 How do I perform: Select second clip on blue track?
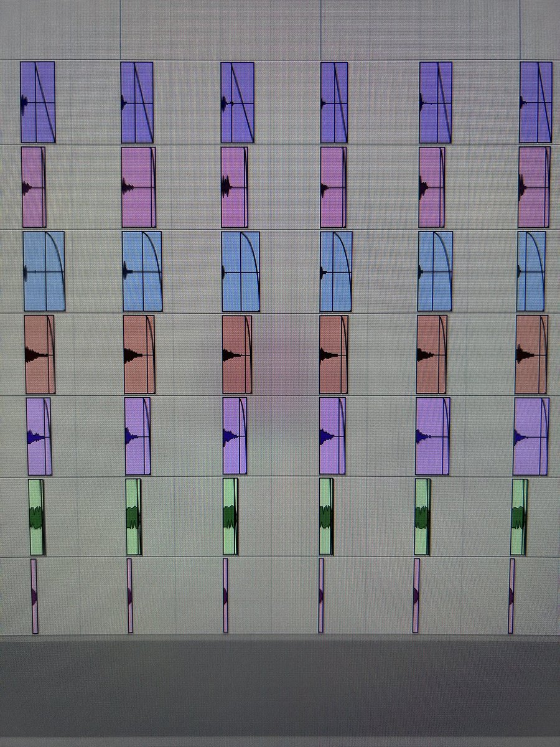pos(142,271)
